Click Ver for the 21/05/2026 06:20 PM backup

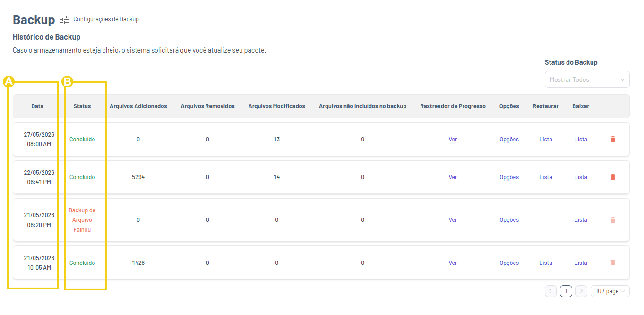pyautogui.click(x=453, y=220)
